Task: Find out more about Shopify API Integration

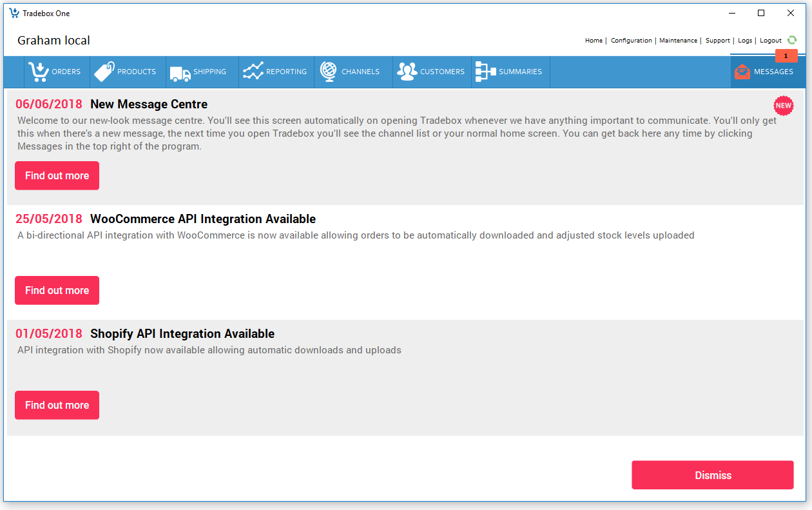Action: [57, 405]
